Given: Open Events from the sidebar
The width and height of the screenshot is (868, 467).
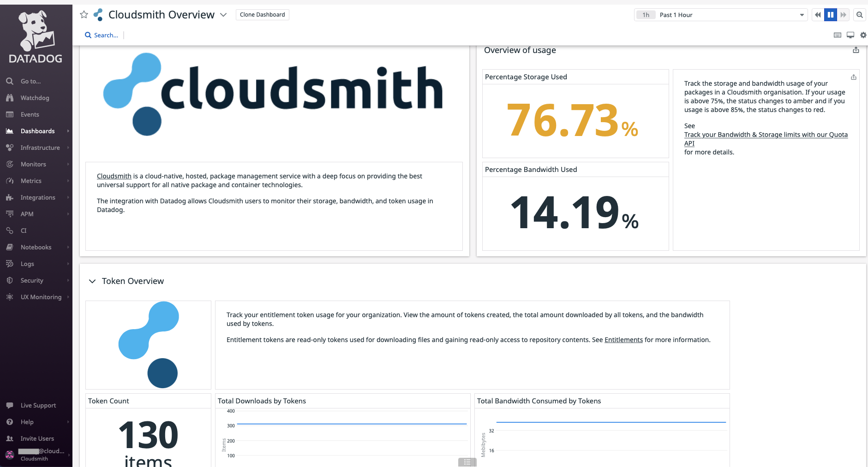Looking at the screenshot, I should click(x=30, y=114).
